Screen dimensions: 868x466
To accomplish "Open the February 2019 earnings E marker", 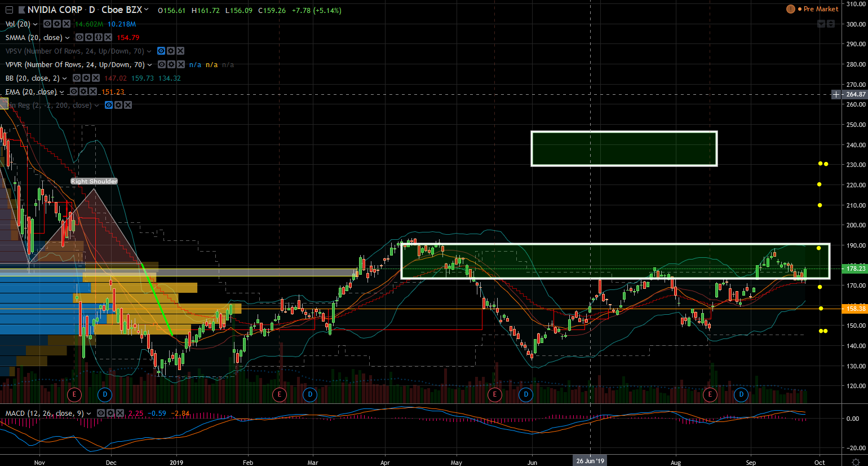I will [279, 394].
